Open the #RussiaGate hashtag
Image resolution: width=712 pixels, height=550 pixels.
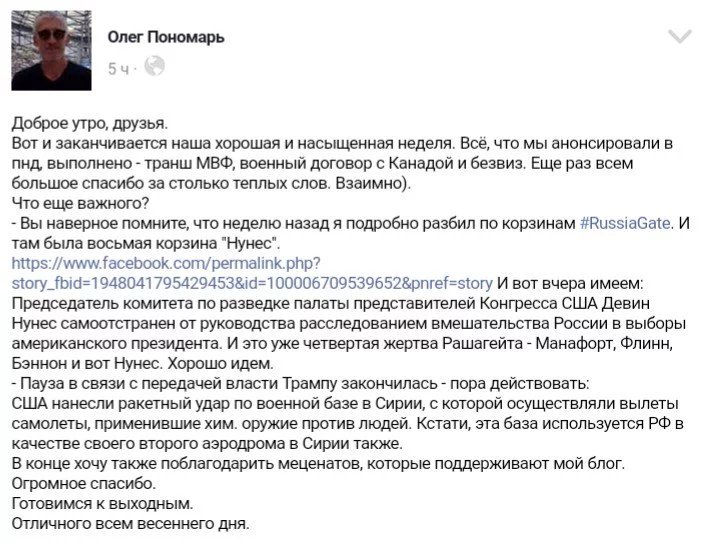(626, 223)
